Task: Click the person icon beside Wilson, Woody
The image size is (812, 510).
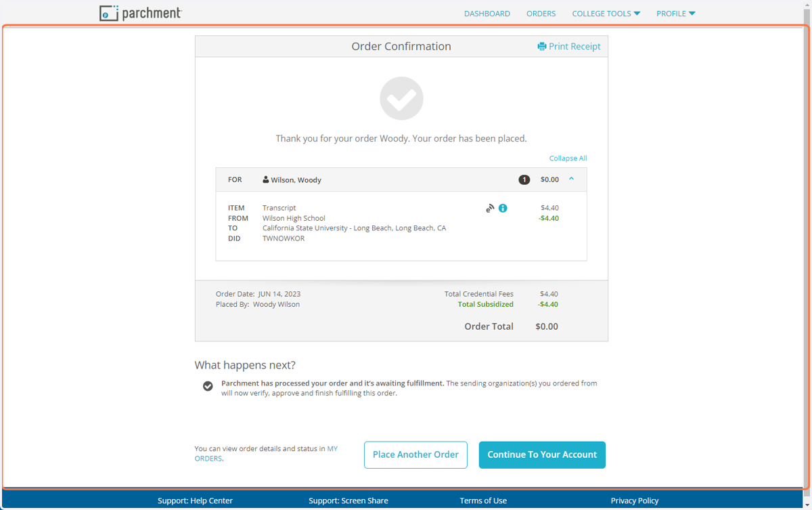Action: pyautogui.click(x=266, y=179)
